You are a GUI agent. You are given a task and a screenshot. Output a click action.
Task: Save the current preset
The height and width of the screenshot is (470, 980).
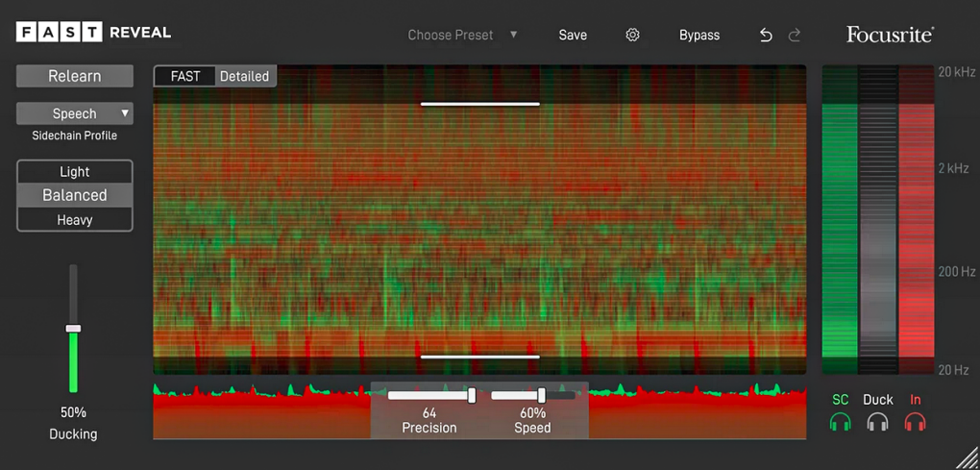pyautogui.click(x=573, y=35)
